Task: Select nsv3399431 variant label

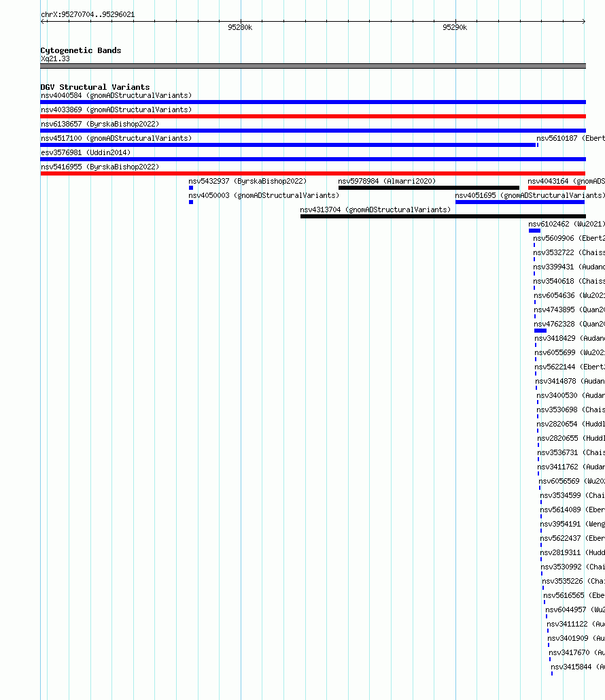Action: (569, 267)
